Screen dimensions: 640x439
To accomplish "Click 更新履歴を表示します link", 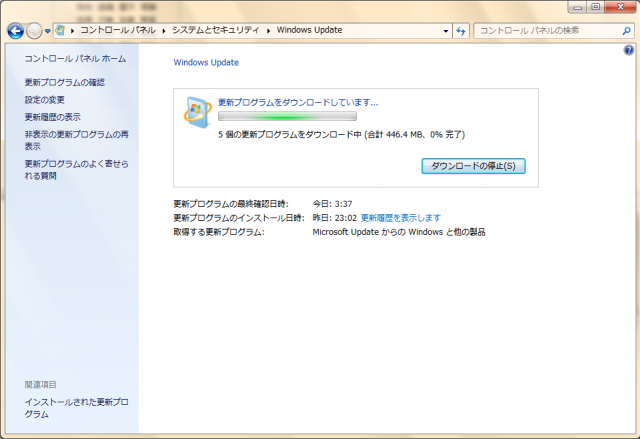I will pyautogui.click(x=401, y=218).
